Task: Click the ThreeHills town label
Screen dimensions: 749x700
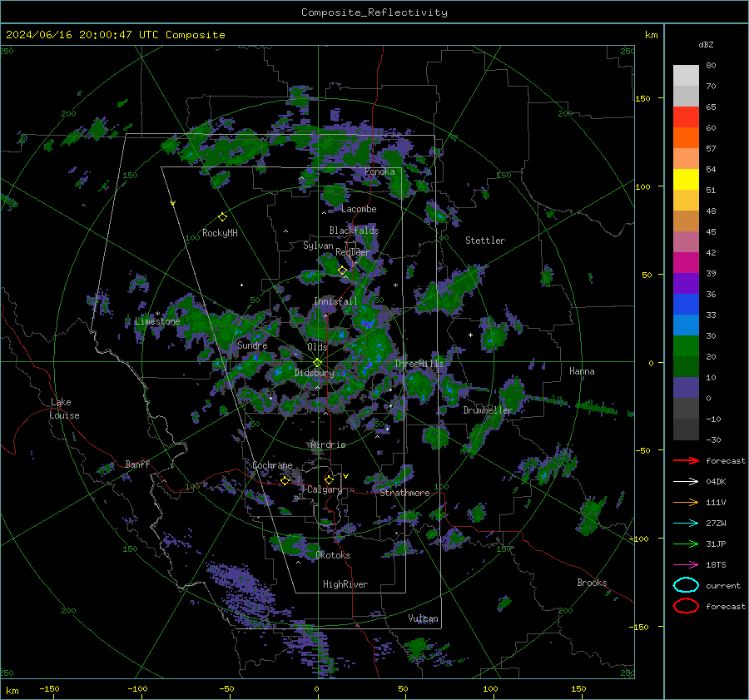Action: 419,364
